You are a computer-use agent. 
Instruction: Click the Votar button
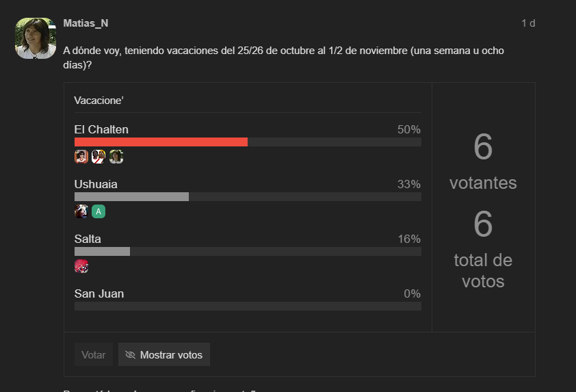tap(94, 354)
